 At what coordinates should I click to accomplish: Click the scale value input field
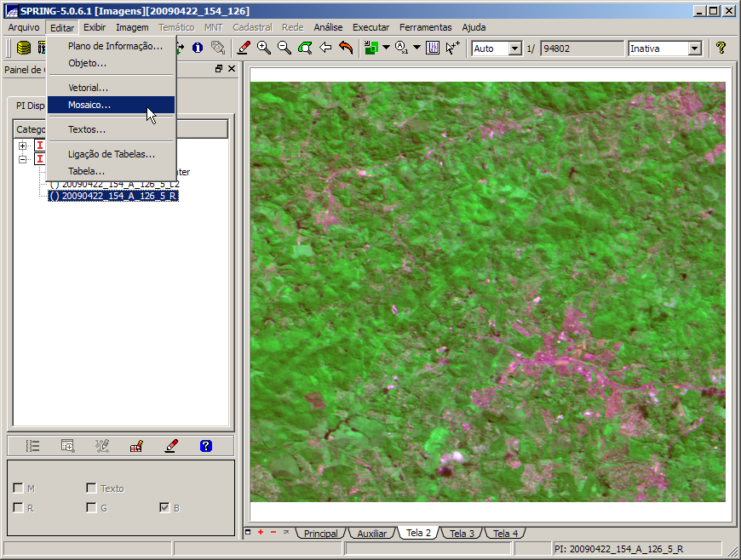pyautogui.click(x=581, y=49)
